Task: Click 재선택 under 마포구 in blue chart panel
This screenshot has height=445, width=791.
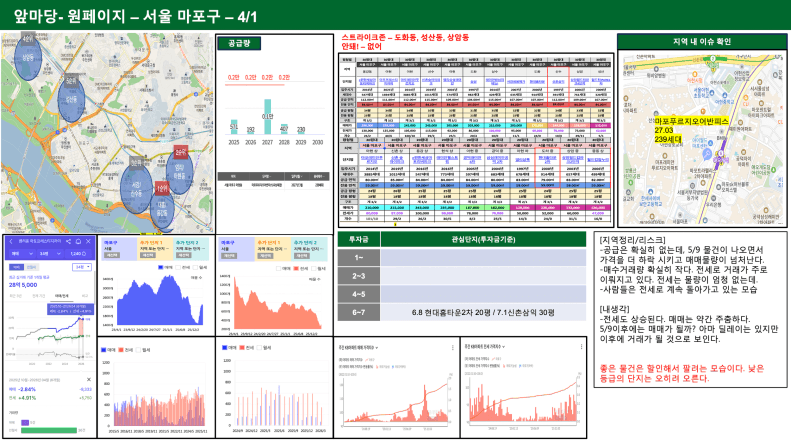Action: click(113, 254)
